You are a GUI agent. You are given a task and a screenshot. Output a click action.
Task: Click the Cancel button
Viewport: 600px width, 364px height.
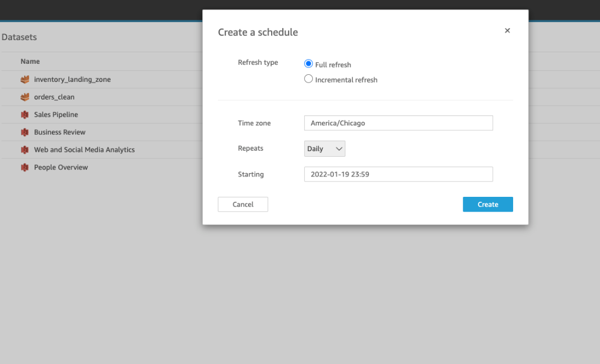point(243,205)
